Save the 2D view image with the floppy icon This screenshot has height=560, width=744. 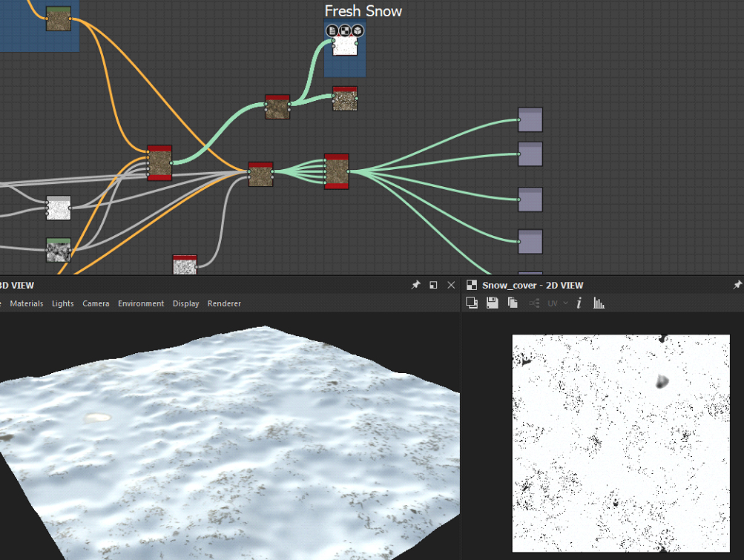[x=492, y=303]
